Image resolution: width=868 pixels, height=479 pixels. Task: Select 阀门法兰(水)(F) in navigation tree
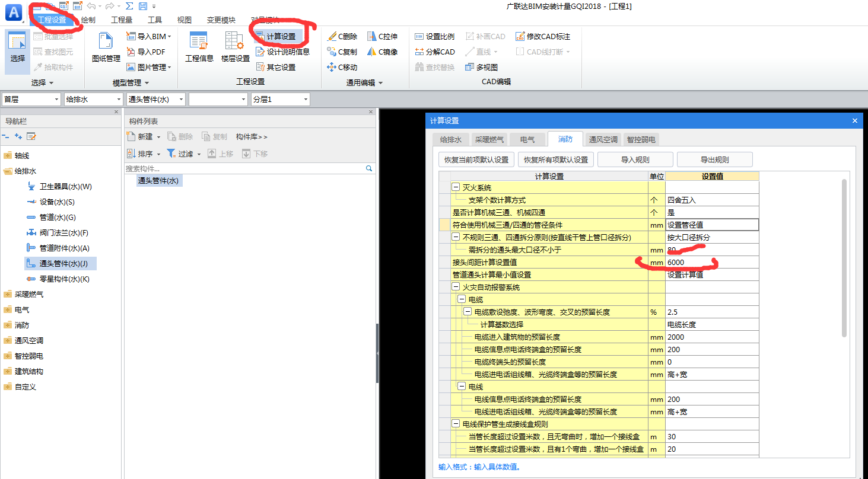[58, 233]
